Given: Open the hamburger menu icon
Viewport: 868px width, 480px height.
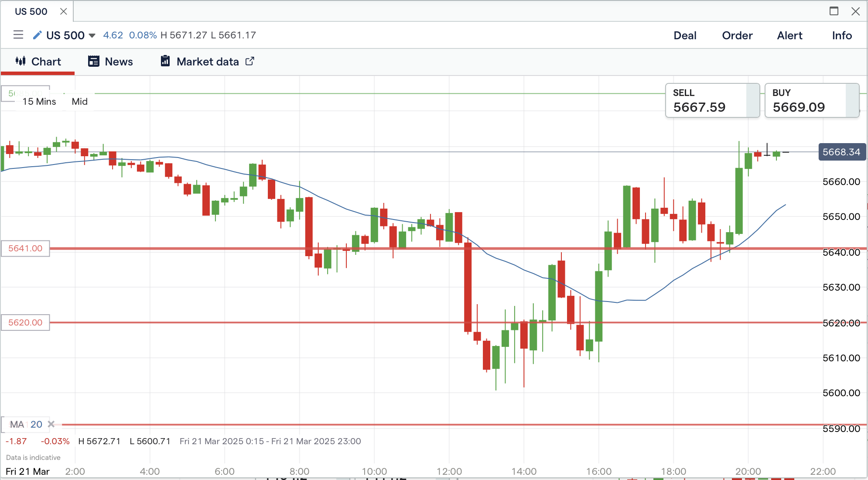Looking at the screenshot, I should pyautogui.click(x=18, y=35).
